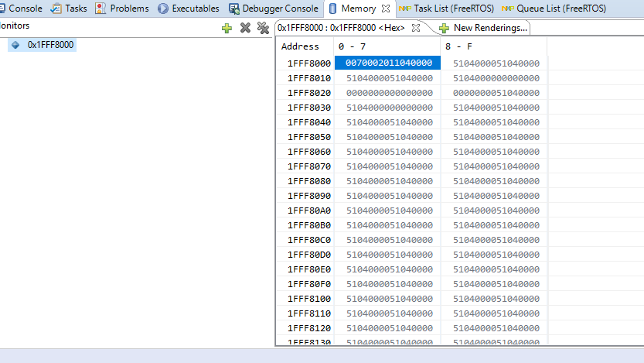Click address 1FFF80D0
Image resolution: width=644 pixels, height=363 pixels.
click(x=309, y=255)
